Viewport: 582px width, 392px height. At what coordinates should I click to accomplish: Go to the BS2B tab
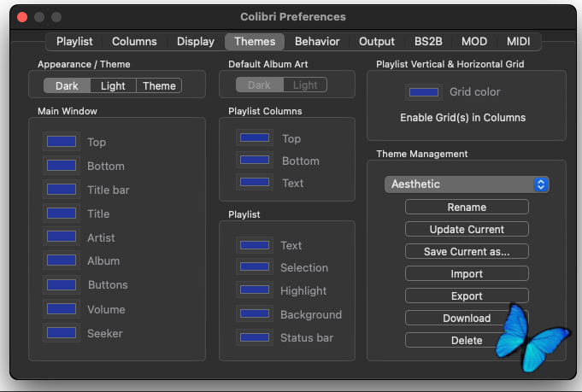tap(428, 41)
